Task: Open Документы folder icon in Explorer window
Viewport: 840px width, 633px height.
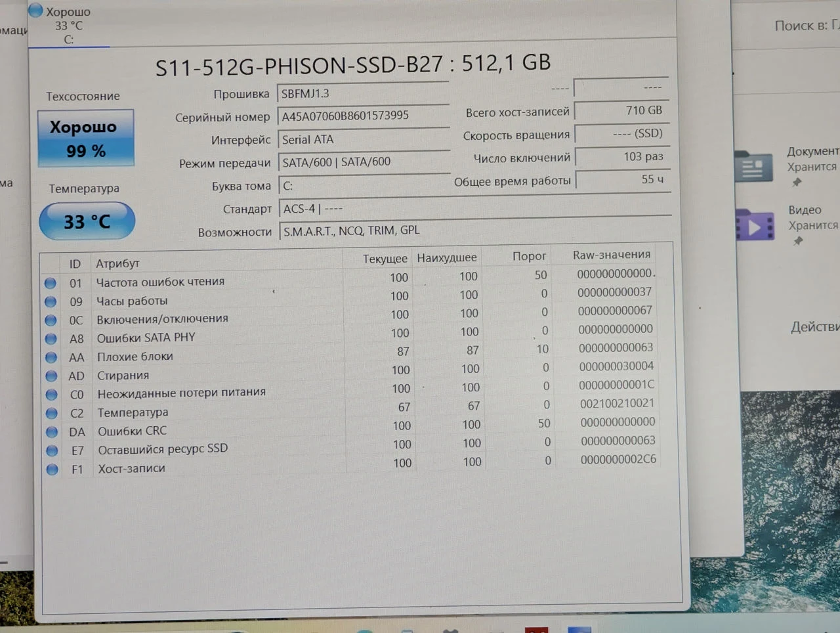Action: click(753, 165)
